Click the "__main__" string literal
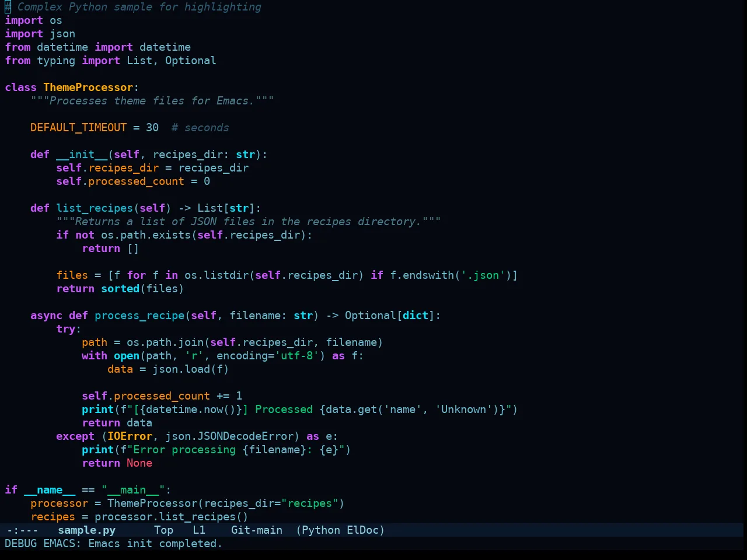 click(133, 490)
